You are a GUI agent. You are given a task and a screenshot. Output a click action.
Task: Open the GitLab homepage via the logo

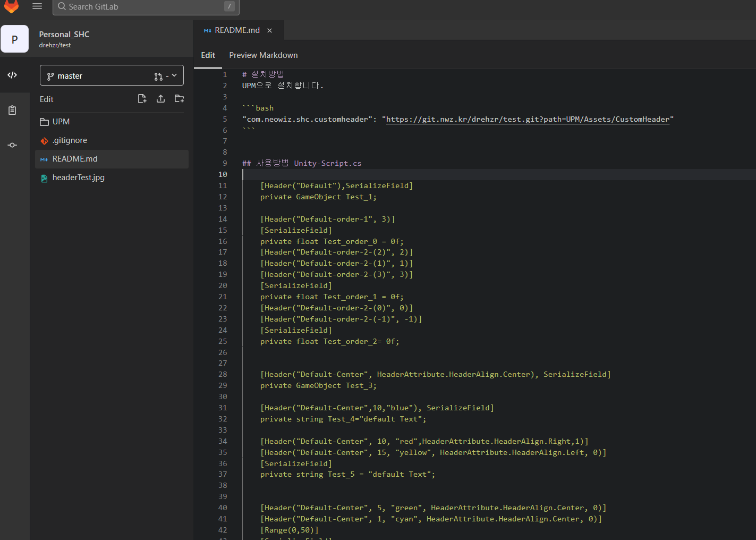[x=11, y=7]
